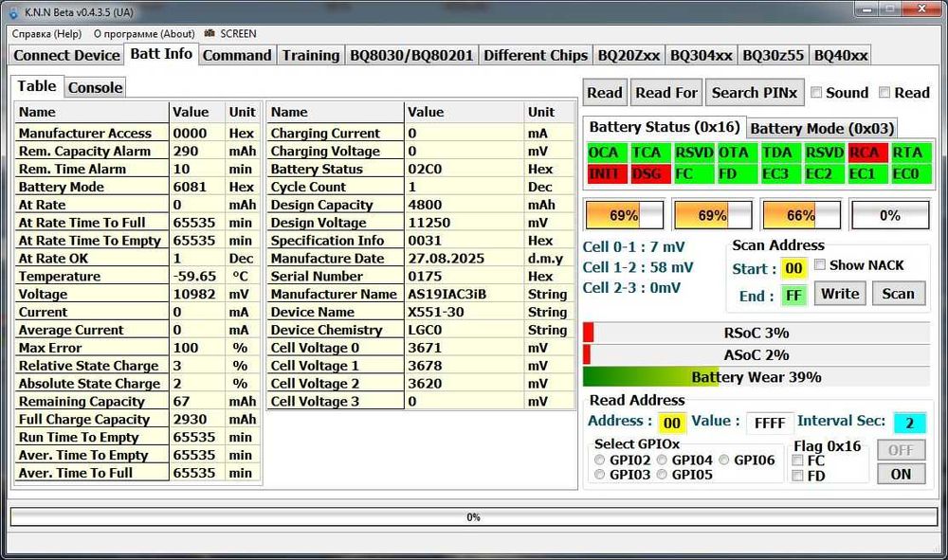Viewport: 948px width, 560px height.
Task: Click Scan Address Start field 00
Action: (x=793, y=268)
